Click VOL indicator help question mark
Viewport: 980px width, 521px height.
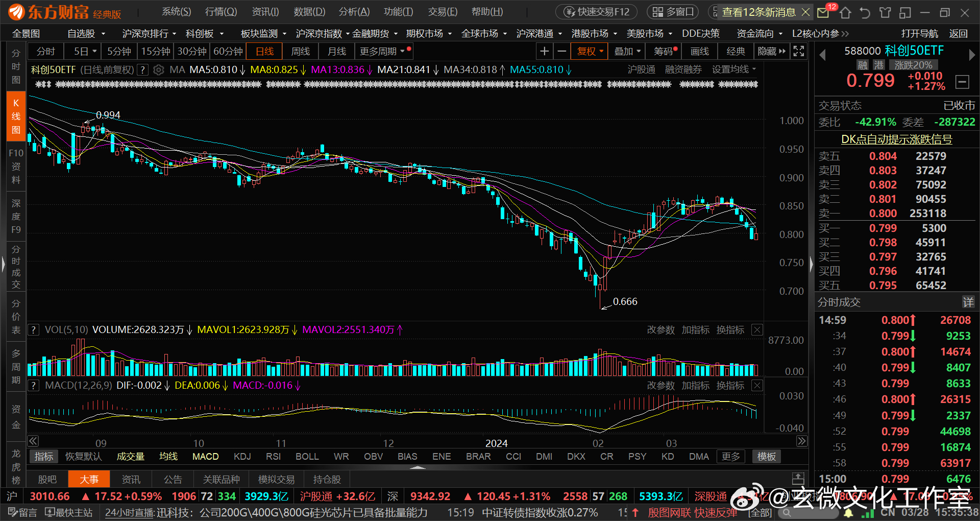click(x=33, y=330)
